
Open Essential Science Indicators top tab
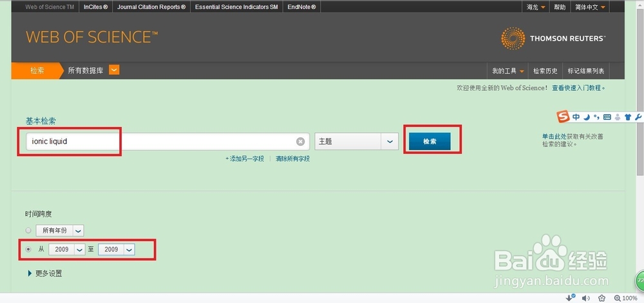pos(236,7)
